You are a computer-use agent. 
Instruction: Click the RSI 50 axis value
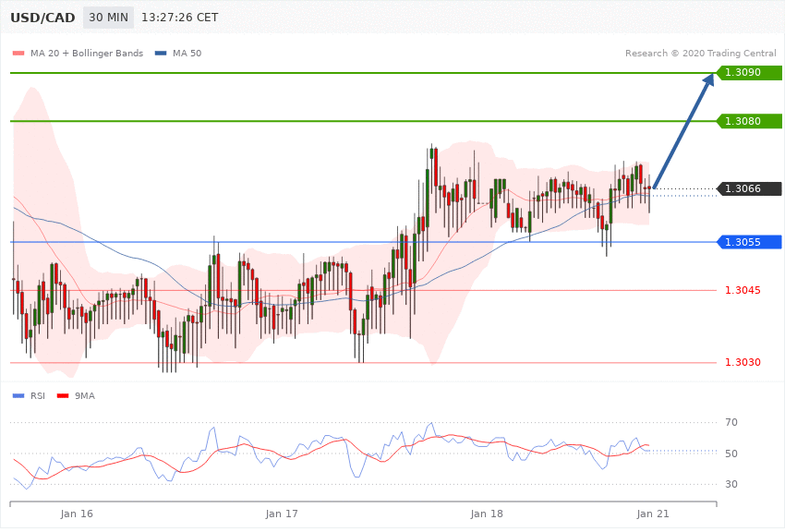[x=731, y=453]
